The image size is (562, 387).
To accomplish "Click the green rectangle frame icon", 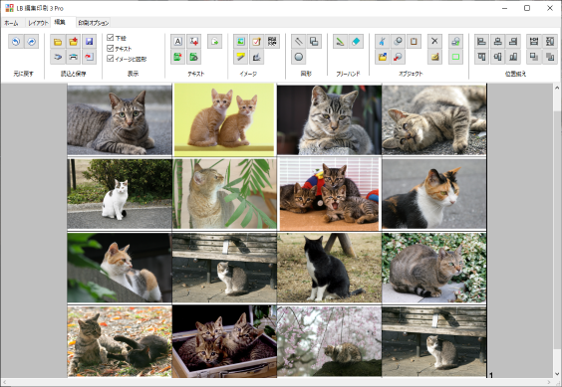I will (456, 57).
